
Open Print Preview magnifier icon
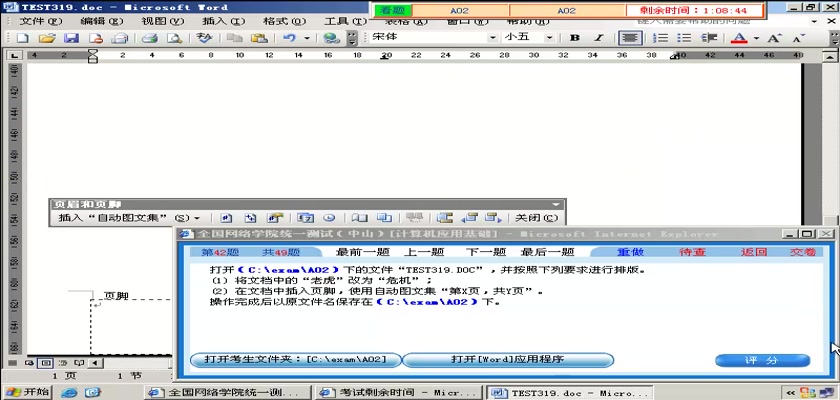(174, 38)
